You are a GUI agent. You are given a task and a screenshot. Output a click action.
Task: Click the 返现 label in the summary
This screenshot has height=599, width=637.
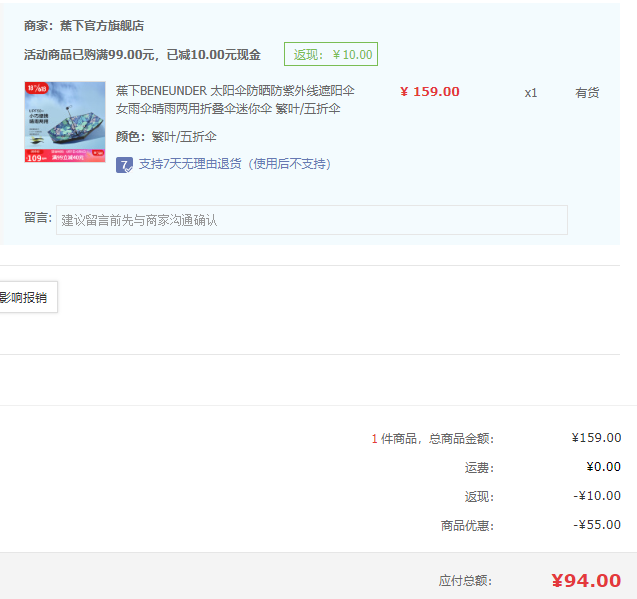point(479,497)
